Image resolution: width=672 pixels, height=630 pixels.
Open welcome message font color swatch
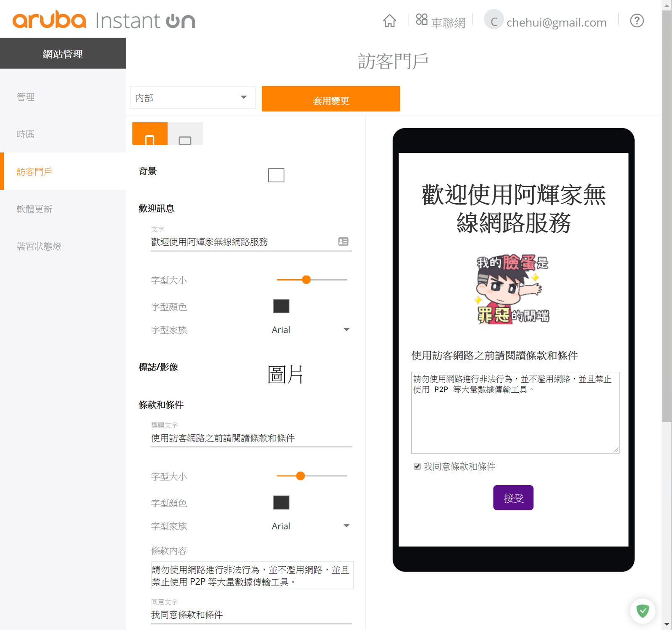281,306
